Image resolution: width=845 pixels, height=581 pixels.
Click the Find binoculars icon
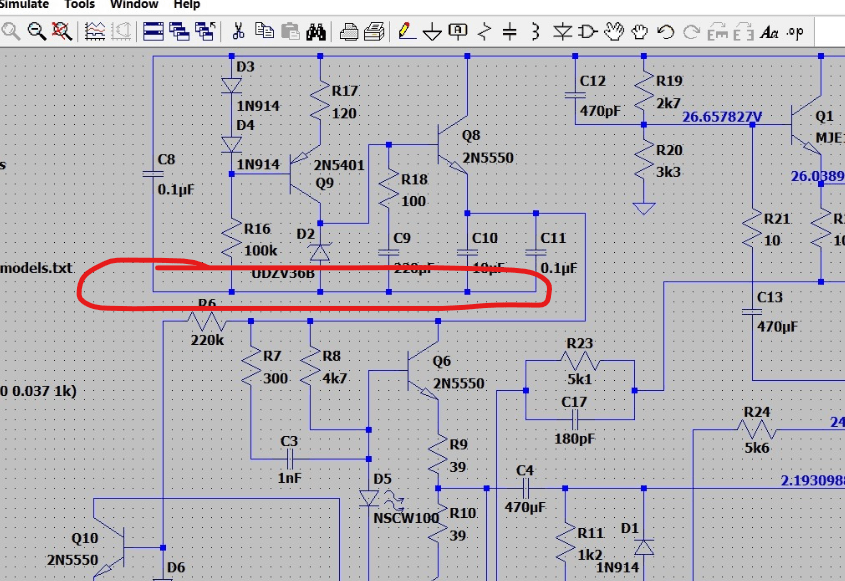tap(316, 32)
